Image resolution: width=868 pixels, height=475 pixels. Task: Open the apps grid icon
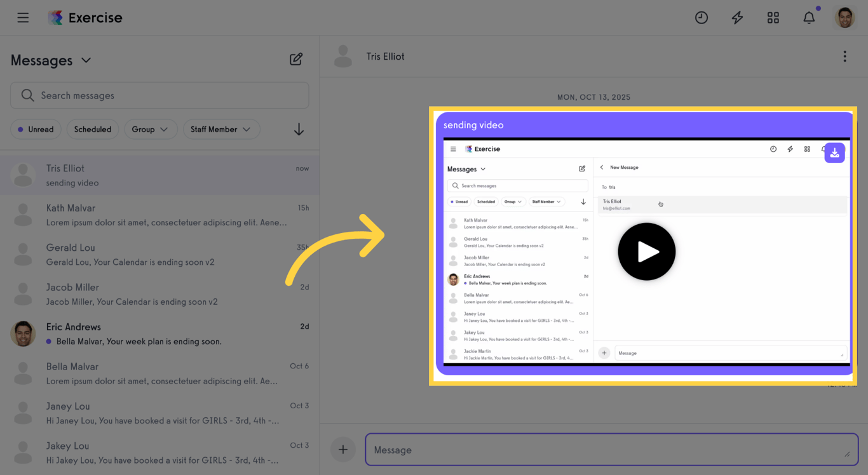773,18
